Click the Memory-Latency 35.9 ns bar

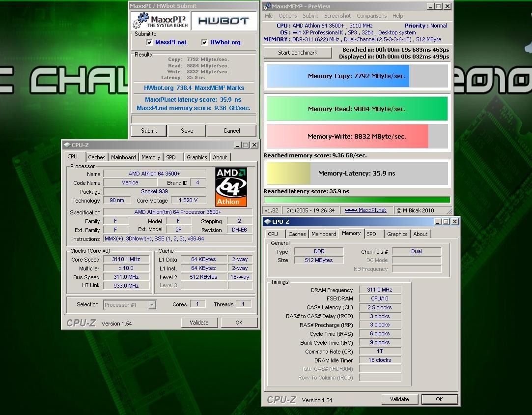[x=357, y=173]
